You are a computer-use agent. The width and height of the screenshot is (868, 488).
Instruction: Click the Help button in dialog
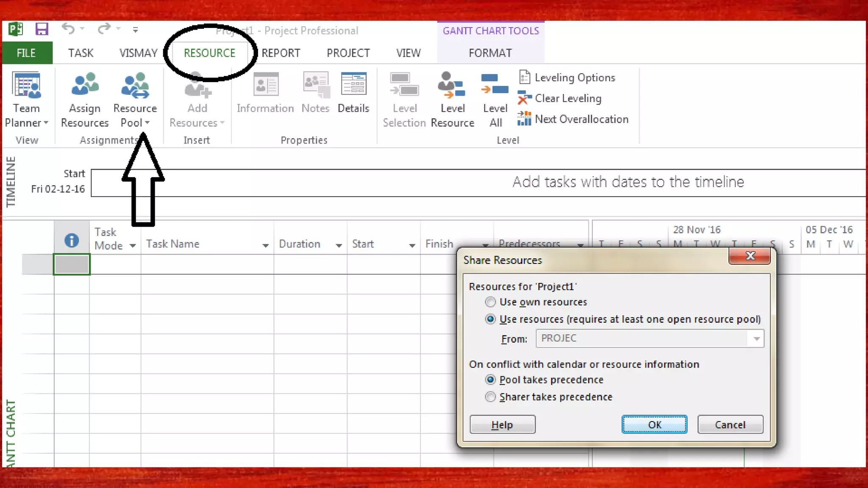coord(502,424)
